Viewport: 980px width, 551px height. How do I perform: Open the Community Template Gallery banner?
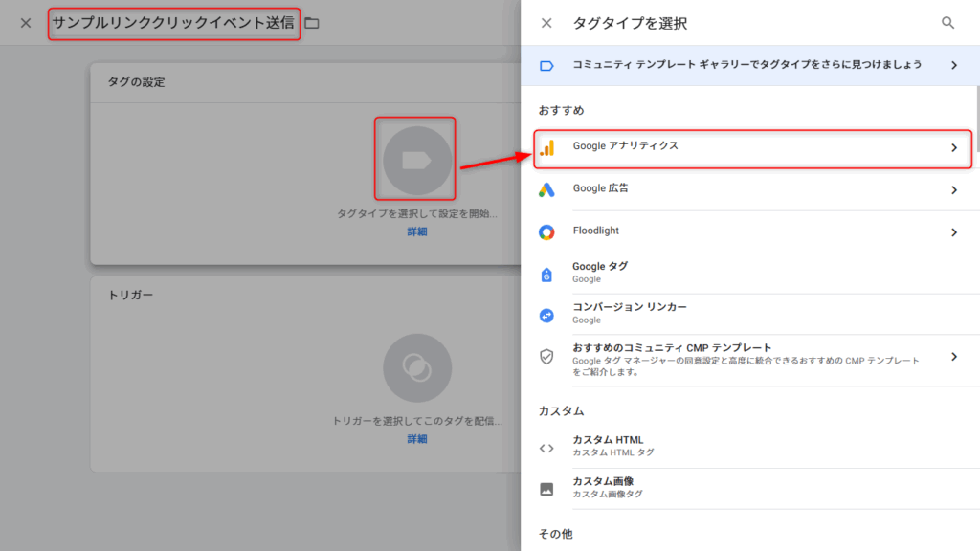click(750, 65)
